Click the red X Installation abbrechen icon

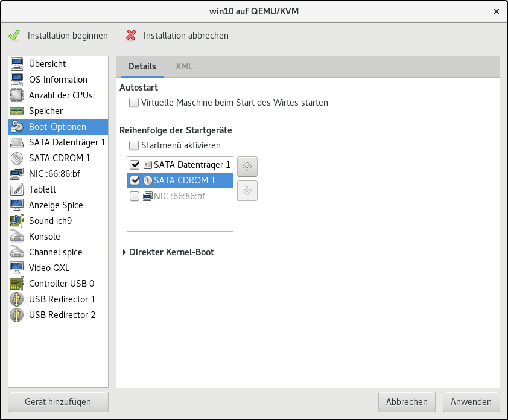tap(131, 36)
